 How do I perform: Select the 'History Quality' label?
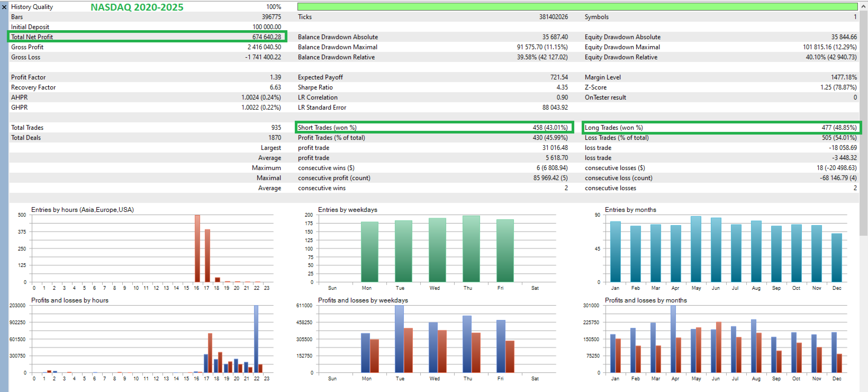tap(32, 7)
